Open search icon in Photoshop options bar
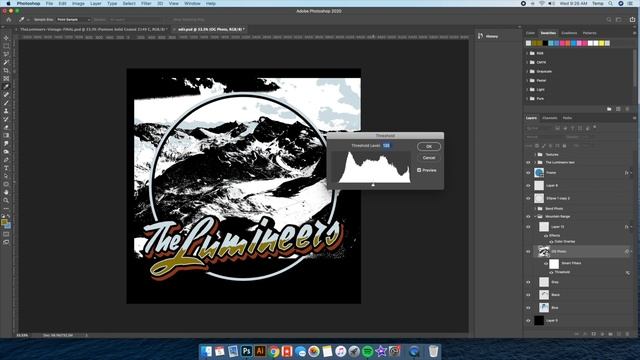 pos(609,20)
